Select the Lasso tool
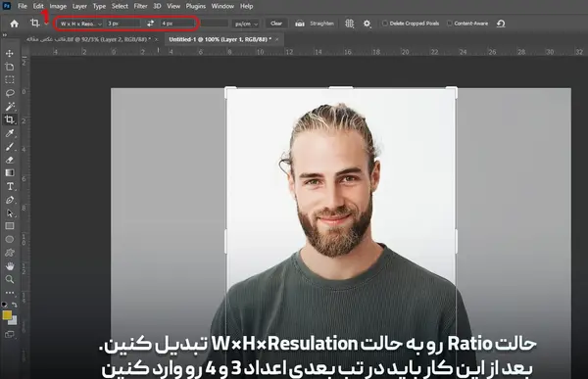This screenshot has width=588, height=379. click(x=10, y=93)
